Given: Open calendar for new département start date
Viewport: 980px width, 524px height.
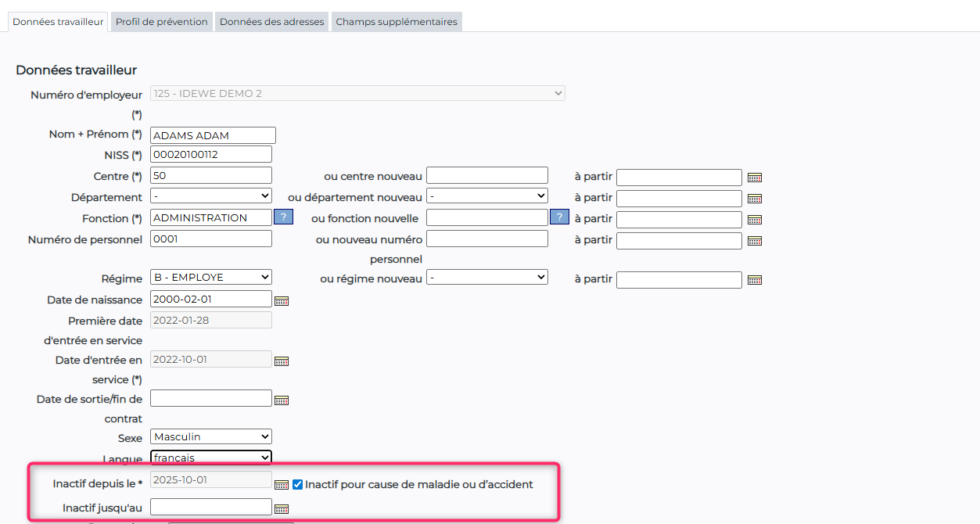Looking at the screenshot, I should [x=755, y=199].
